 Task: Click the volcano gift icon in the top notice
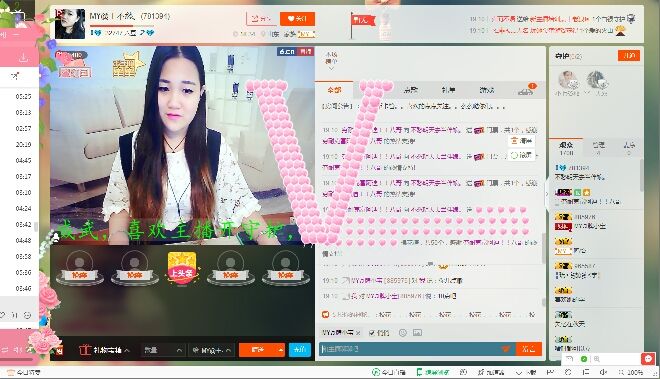pyautogui.click(x=620, y=31)
